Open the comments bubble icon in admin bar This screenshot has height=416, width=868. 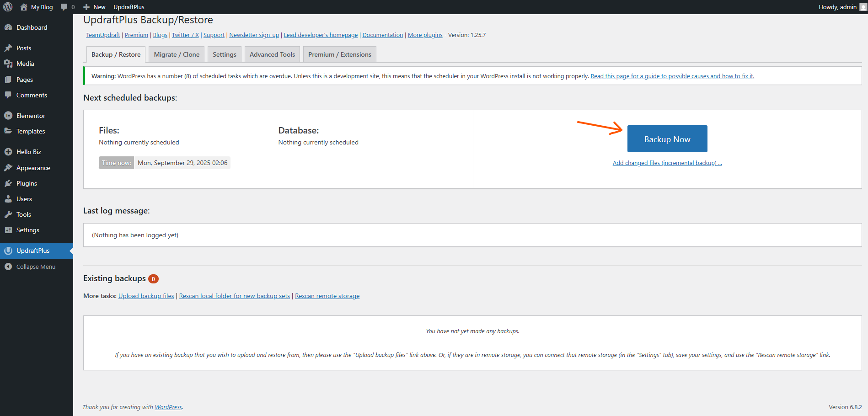click(x=64, y=7)
